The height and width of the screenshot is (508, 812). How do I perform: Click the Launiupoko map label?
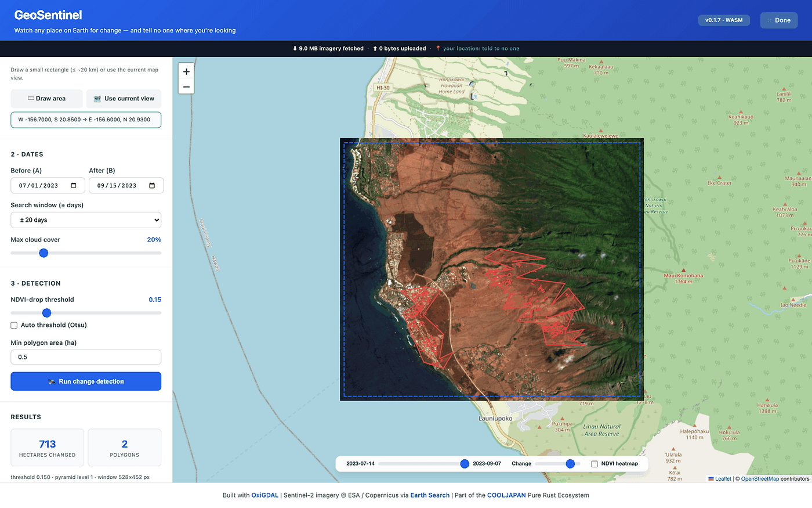click(x=495, y=419)
